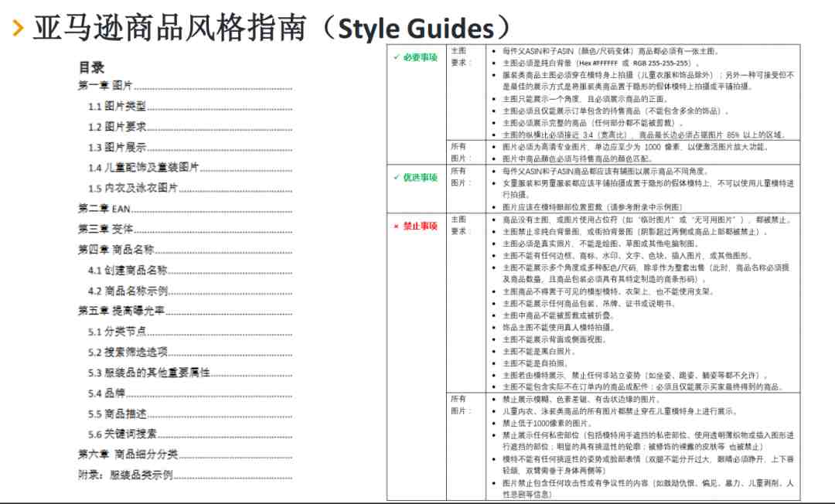Select entry 1.4 儿童配饰及童装图片

pyautogui.click(x=190, y=168)
